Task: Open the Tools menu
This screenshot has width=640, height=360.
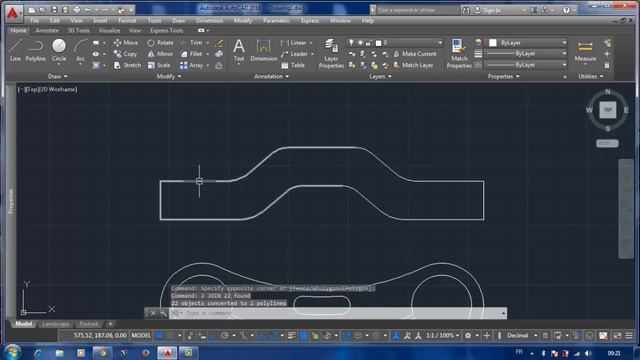Action: pyautogui.click(x=154, y=20)
